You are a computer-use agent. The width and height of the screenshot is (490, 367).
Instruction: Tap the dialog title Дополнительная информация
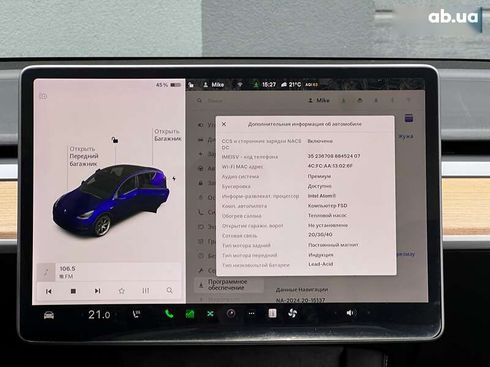click(305, 124)
